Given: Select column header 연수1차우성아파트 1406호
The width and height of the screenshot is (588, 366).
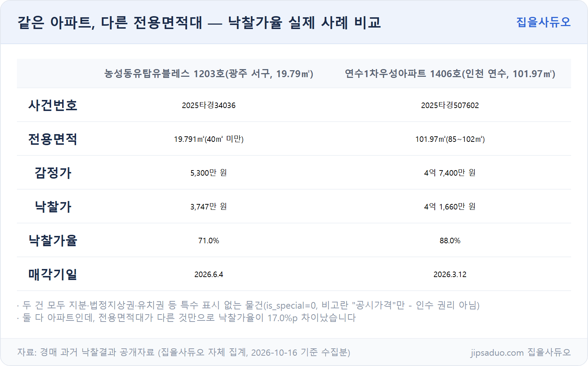Looking at the screenshot, I should click(450, 74).
